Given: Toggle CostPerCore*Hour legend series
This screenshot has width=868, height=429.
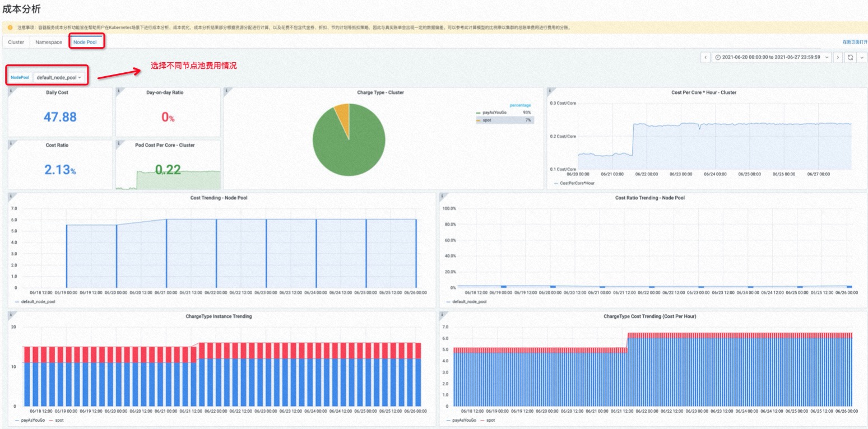Looking at the screenshot, I should click(577, 183).
